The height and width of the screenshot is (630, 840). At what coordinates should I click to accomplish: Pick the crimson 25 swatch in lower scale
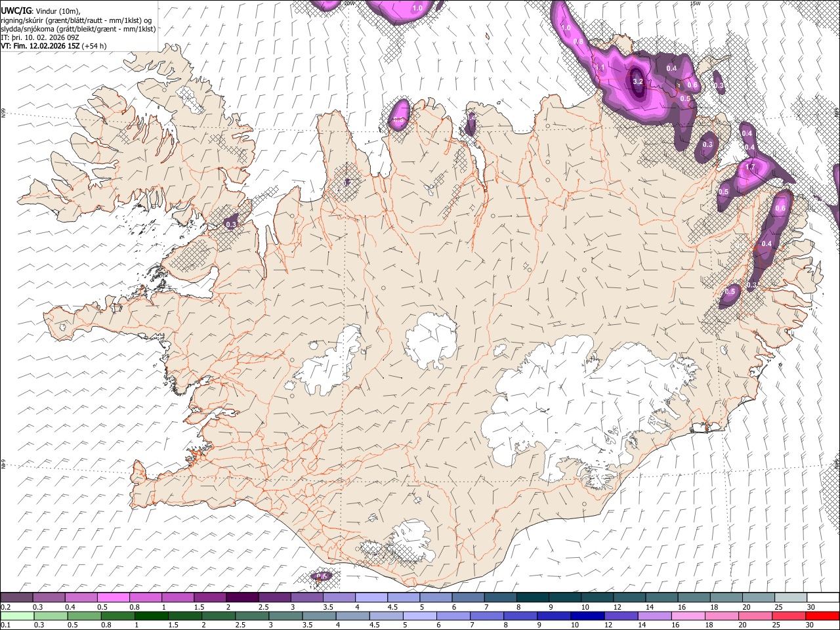788,616
